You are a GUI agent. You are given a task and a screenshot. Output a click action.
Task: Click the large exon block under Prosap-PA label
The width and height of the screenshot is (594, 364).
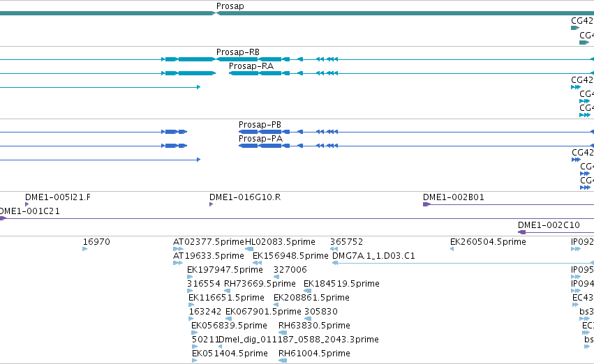pos(248,146)
